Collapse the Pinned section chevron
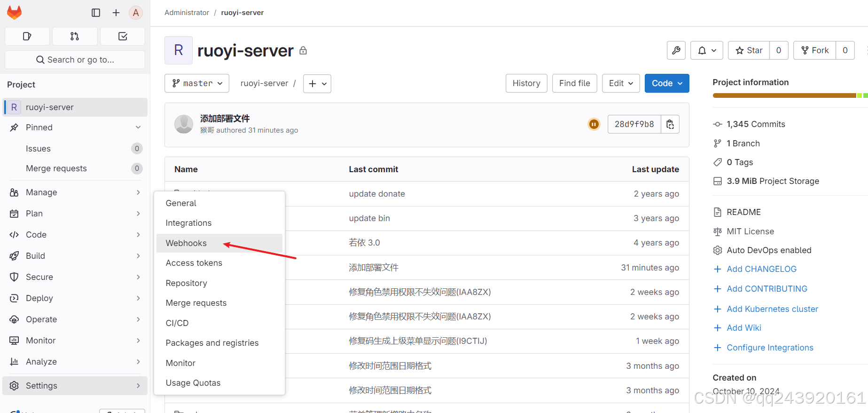This screenshot has width=868, height=413. (138, 127)
